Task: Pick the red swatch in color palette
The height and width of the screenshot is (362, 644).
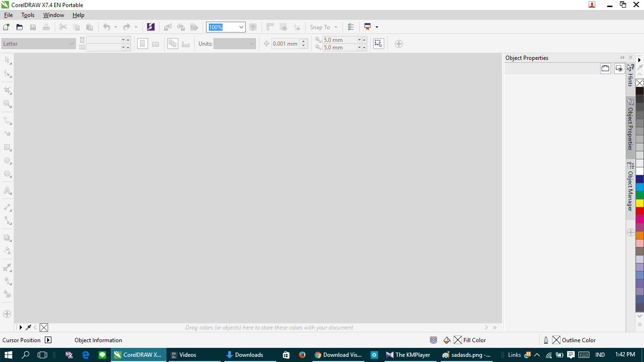Action: 640,211
